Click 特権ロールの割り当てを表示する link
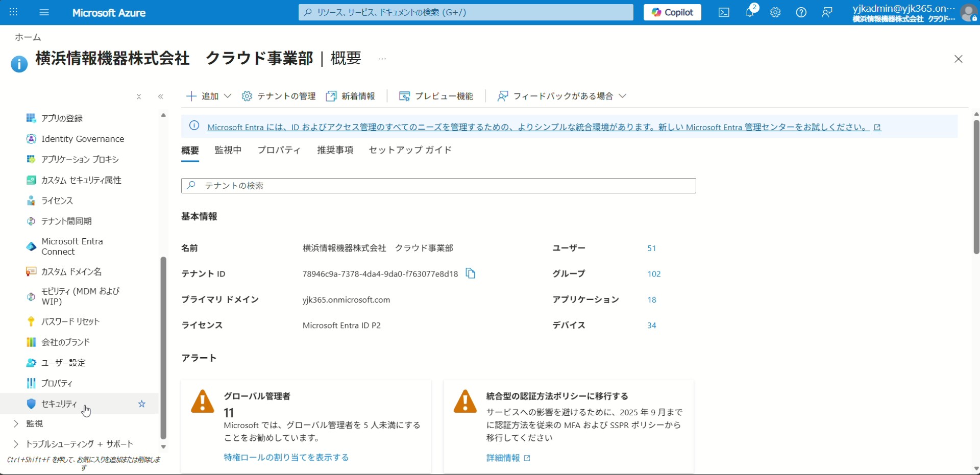 point(286,458)
